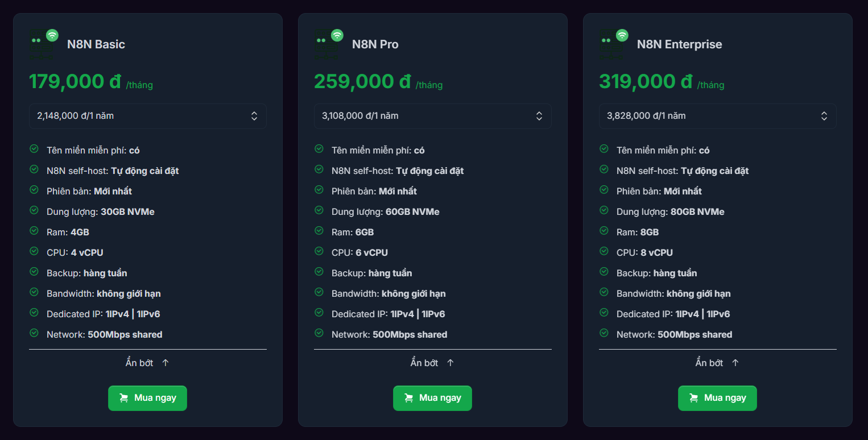Screen dimensions: 868x440
Task: Click Mua ngay for N8N Enterprise
Action: tap(717, 398)
